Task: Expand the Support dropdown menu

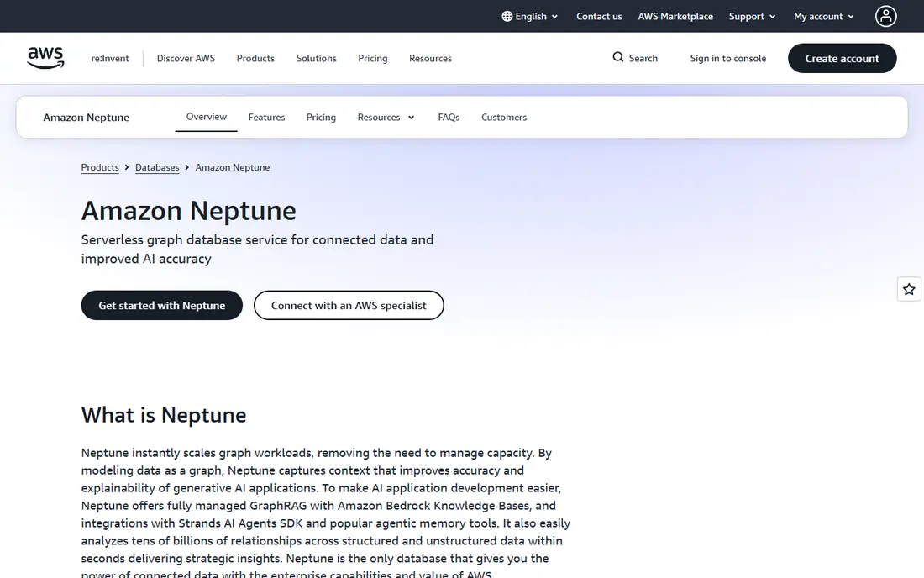Action: (x=752, y=17)
